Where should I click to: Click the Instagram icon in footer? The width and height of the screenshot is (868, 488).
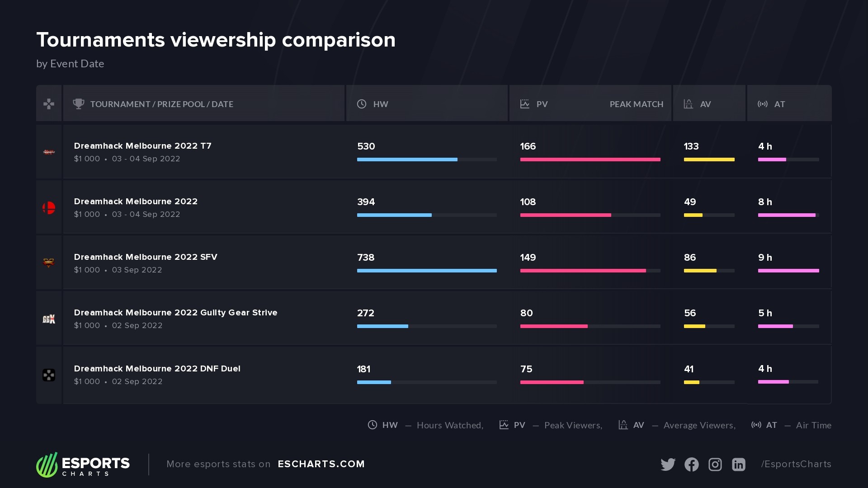click(715, 465)
